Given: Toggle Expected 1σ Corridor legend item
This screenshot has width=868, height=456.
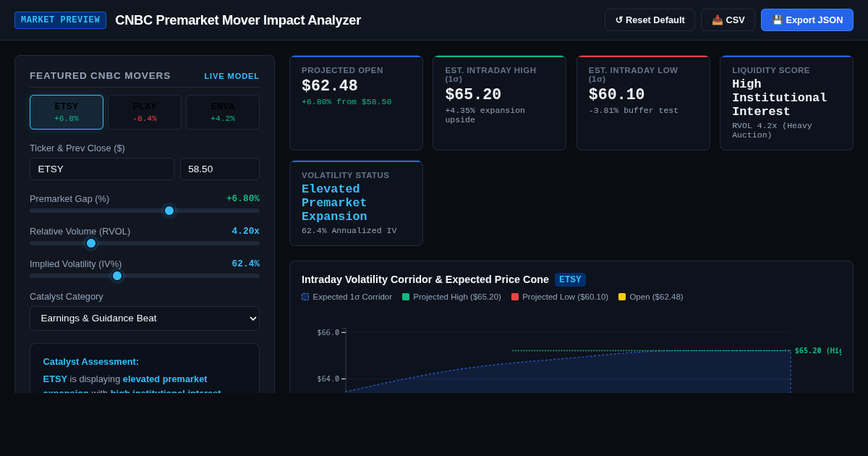Looking at the screenshot, I should point(347,297).
